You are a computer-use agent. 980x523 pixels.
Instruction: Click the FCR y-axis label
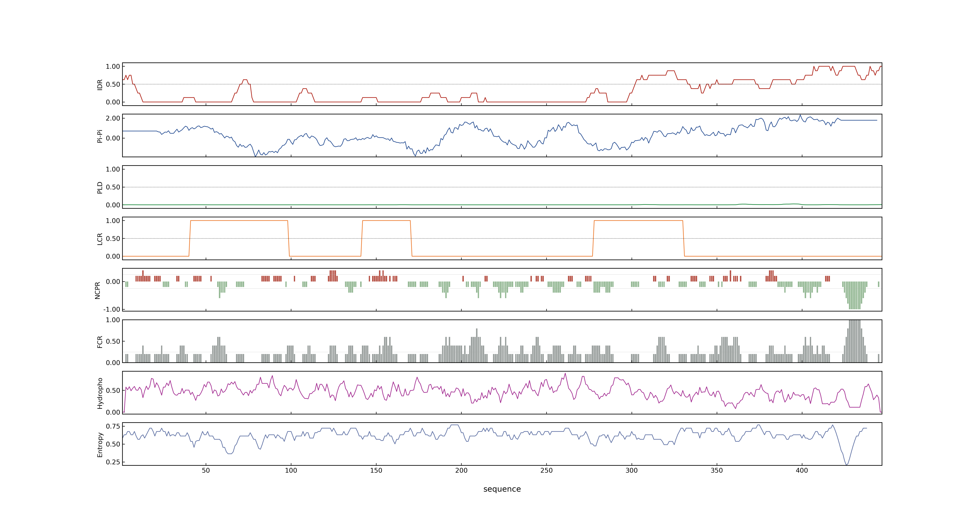click(100, 341)
